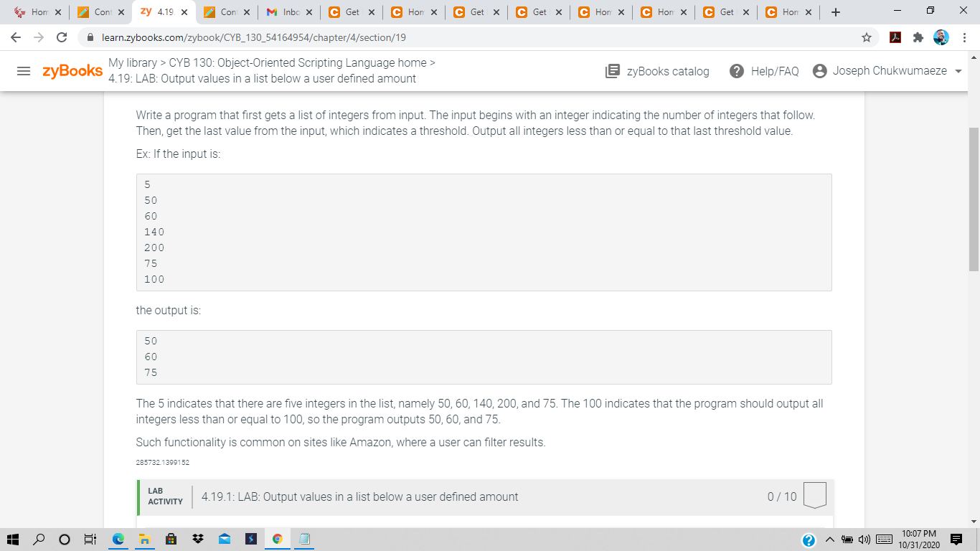Click the My library breadcrumb link

(131, 62)
